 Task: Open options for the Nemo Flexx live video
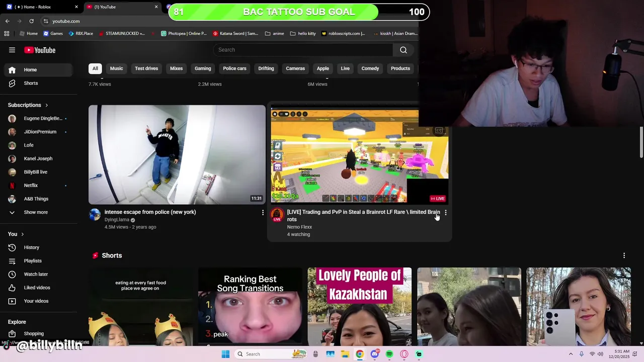[x=445, y=213]
